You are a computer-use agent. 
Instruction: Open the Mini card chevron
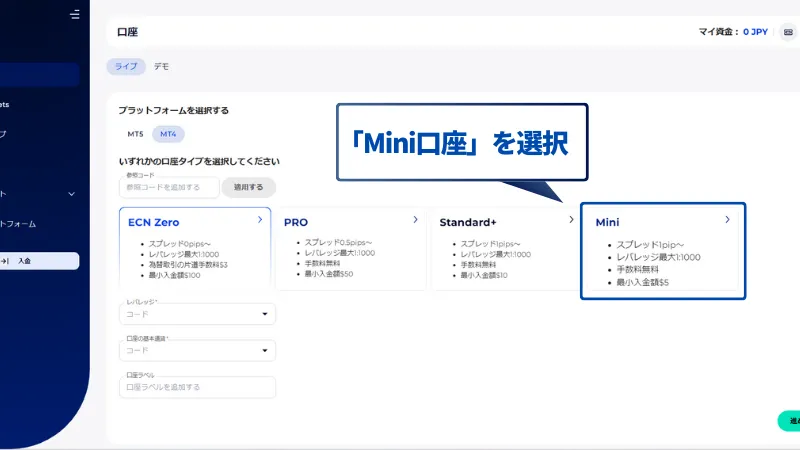728,219
